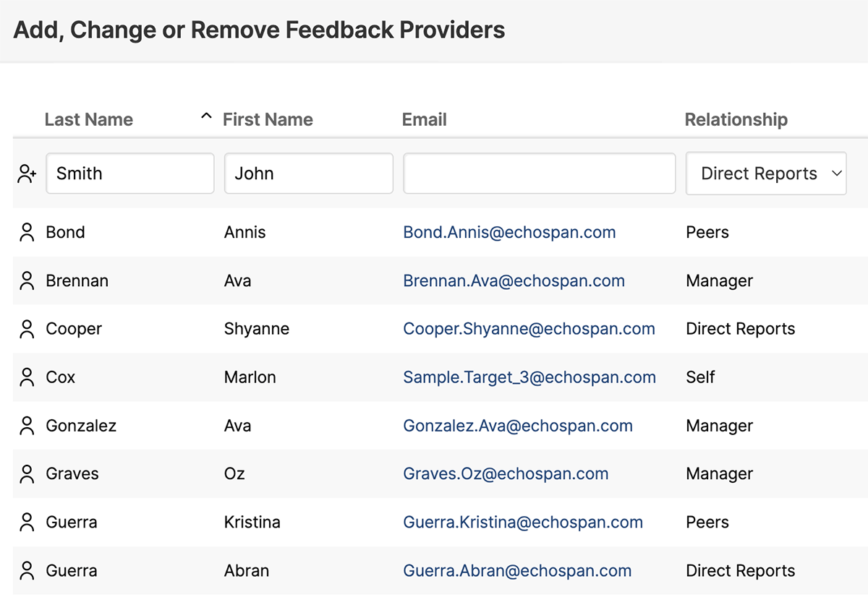Sort by the Email column header
The width and height of the screenshot is (868, 597).
click(425, 119)
